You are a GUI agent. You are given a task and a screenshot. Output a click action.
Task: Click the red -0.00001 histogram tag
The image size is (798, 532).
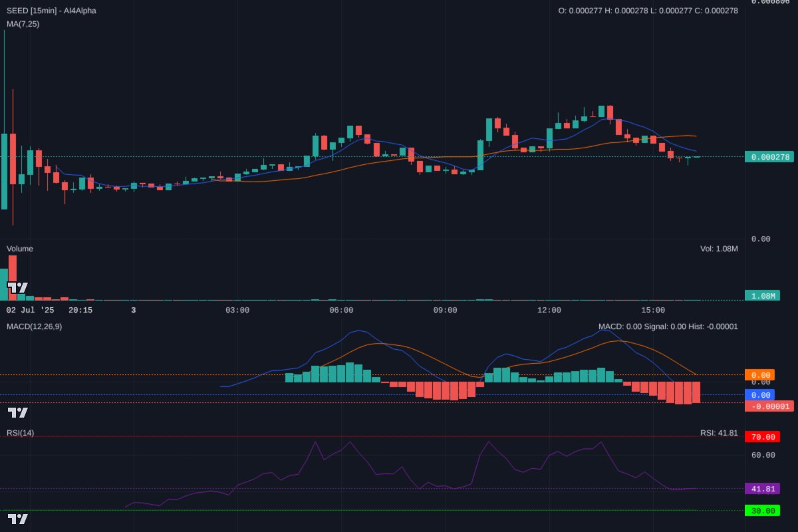click(x=769, y=406)
